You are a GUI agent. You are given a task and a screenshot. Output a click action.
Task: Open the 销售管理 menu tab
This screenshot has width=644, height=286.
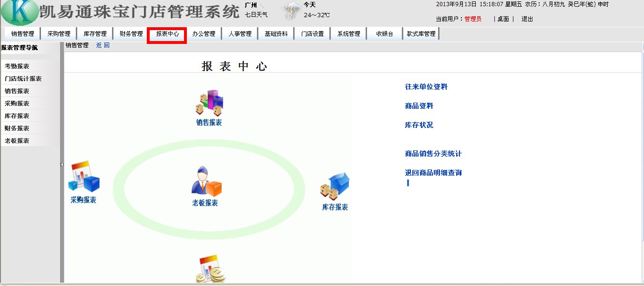click(x=23, y=34)
